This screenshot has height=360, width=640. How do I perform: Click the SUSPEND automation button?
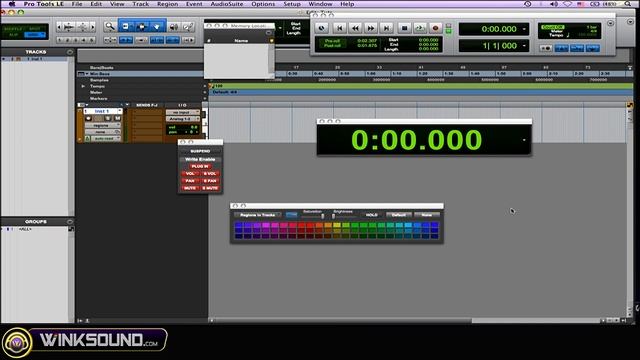(x=200, y=151)
